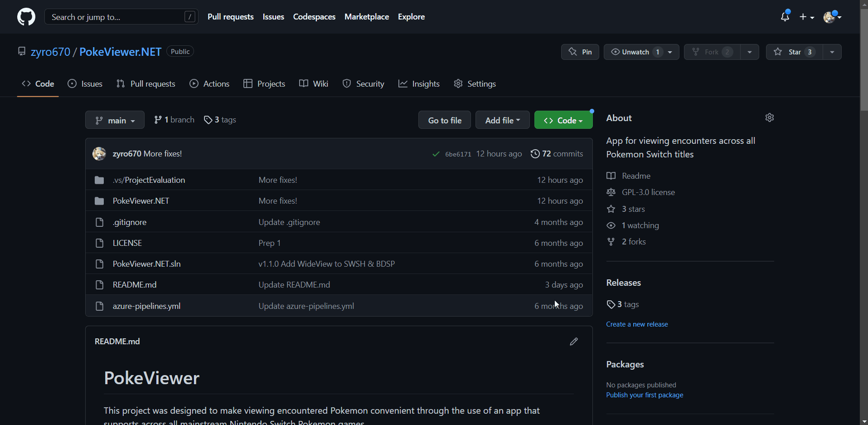This screenshot has height=425, width=868.
Task: Expand the Star lists dropdown arrow
Action: (832, 52)
